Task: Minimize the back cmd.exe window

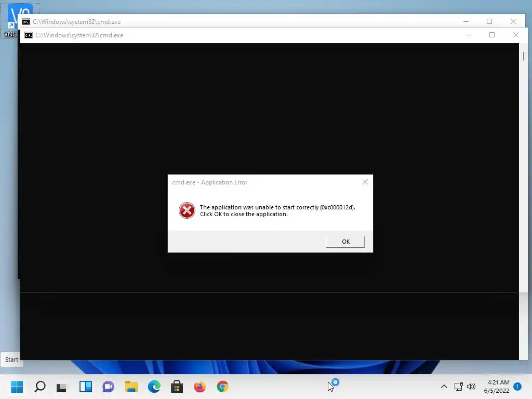Action: 466,21
